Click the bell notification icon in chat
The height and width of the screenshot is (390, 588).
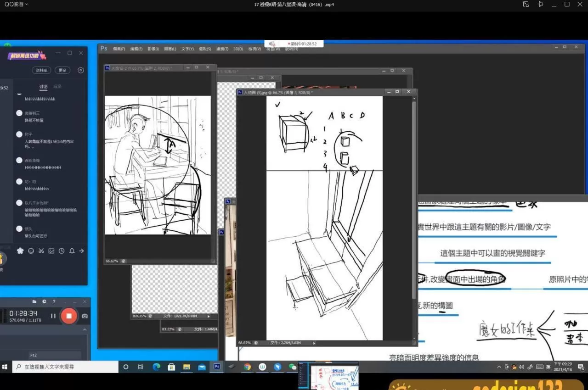click(x=72, y=251)
